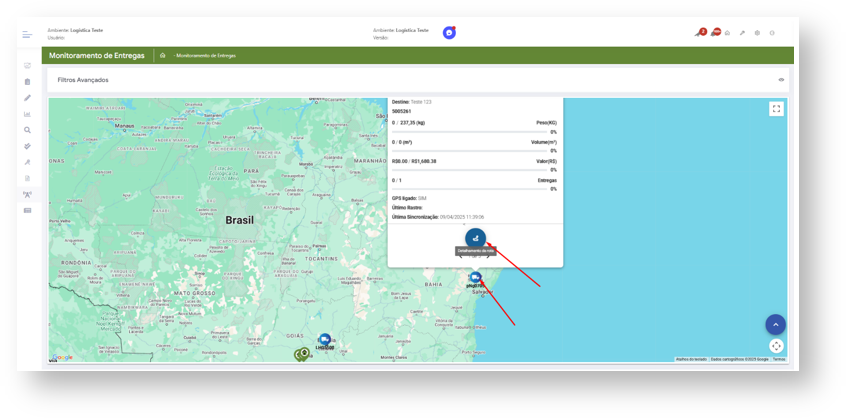The height and width of the screenshot is (419, 847).
Task: Open the chart reports item in sidebar
Action: tap(28, 114)
